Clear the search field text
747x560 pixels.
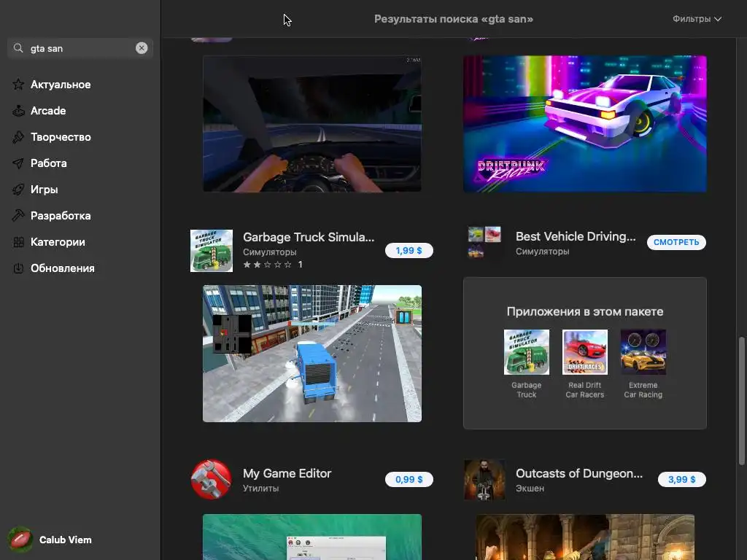tap(142, 48)
